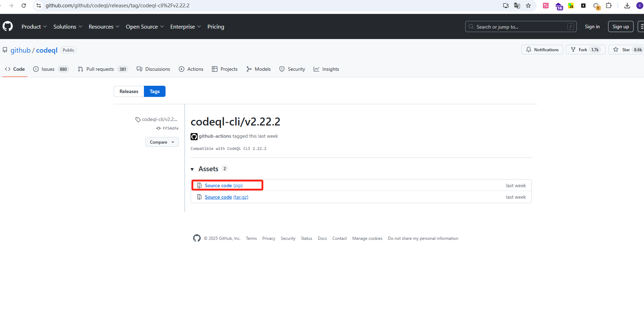The height and width of the screenshot is (320, 644).
Task: Click Sign in
Action: click(592, 26)
